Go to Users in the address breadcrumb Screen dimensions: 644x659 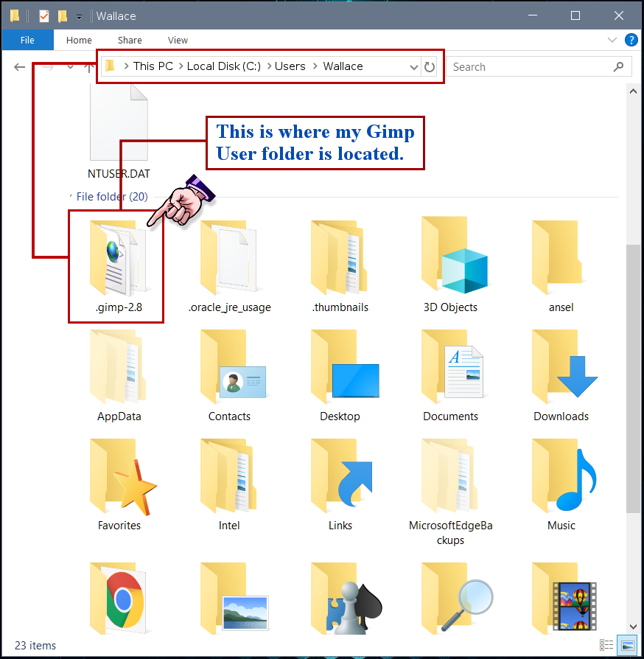pyautogui.click(x=290, y=66)
